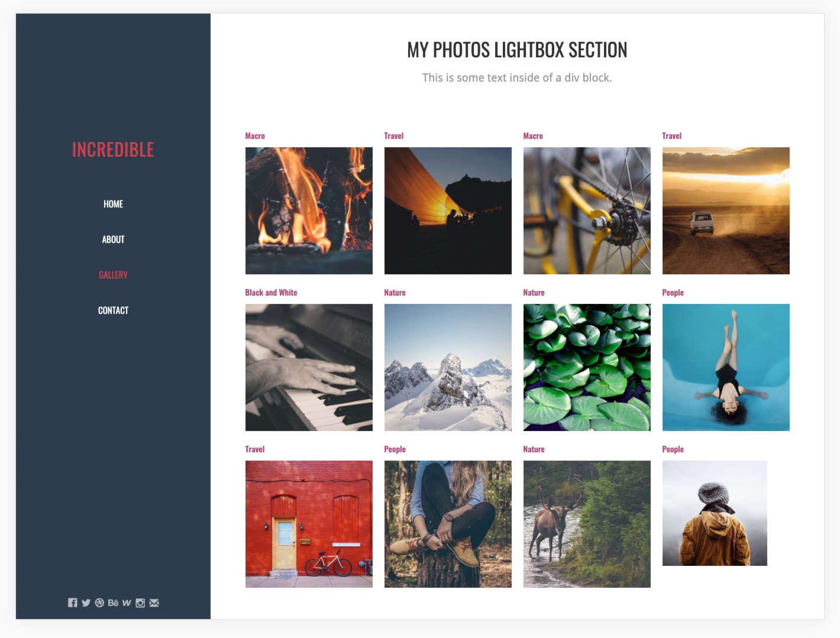Open the ABOUT page link

pos(113,239)
